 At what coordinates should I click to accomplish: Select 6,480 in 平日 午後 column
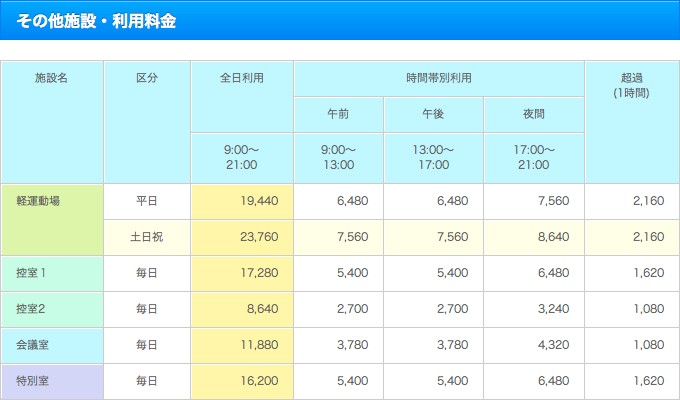coord(433,201)
